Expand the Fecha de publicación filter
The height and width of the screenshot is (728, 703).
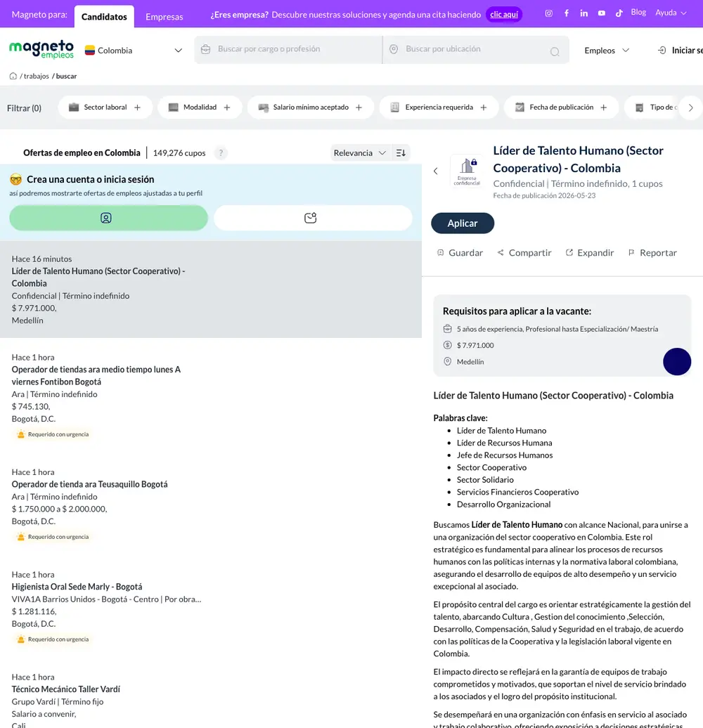(562, 108)
